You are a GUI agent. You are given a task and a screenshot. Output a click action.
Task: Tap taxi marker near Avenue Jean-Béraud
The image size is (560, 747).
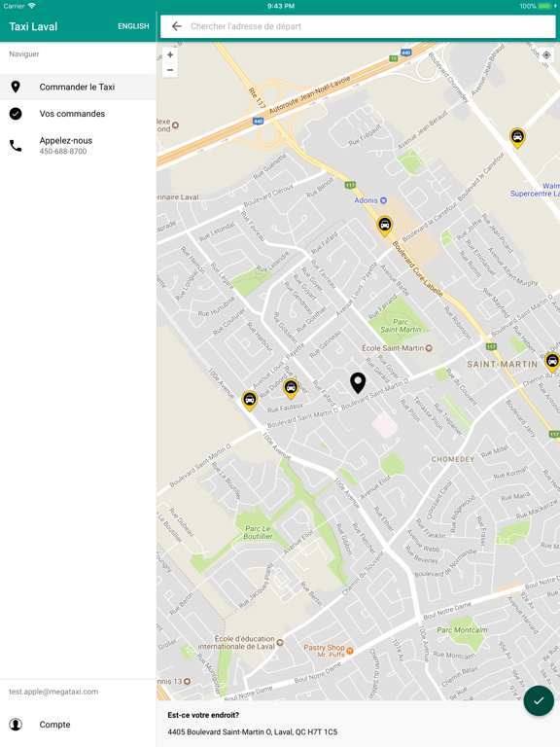coord(517,138)
